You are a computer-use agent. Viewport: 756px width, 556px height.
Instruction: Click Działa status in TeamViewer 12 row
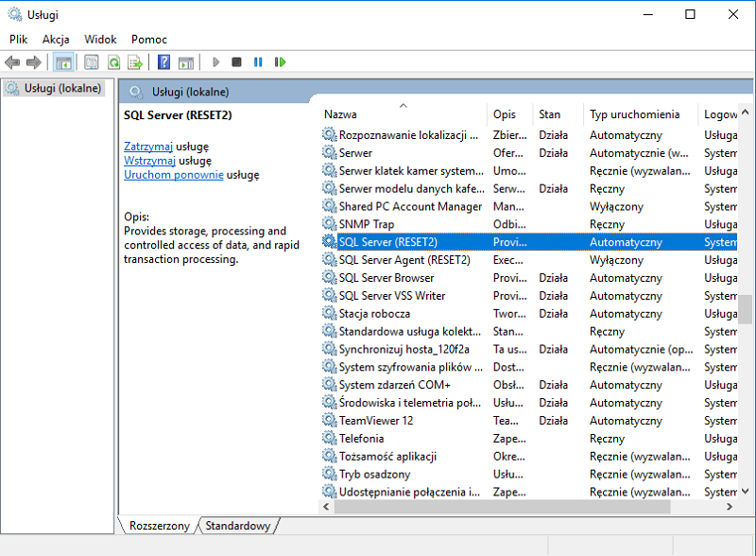click(x=553, y=421)
